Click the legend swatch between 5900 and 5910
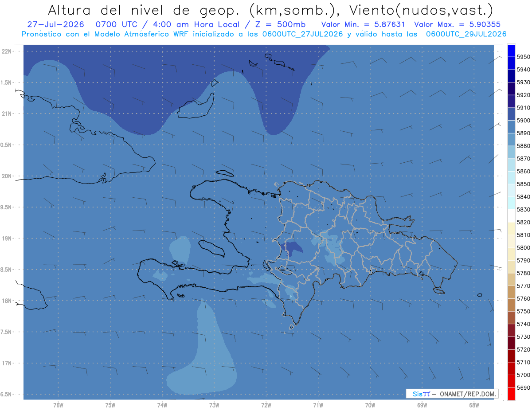The height and width of the screenshot is (411, 532). click(x=511, y=114)
